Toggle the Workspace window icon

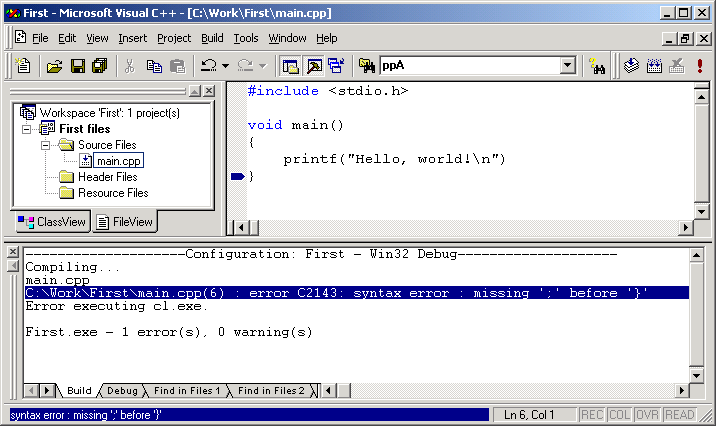tap(290, 66)
